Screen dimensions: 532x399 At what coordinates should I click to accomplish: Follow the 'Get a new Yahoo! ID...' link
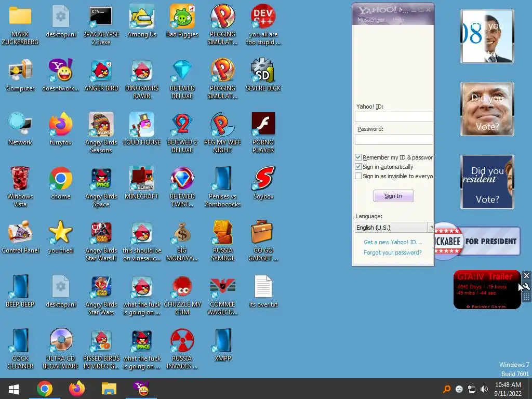click(393, 242)
